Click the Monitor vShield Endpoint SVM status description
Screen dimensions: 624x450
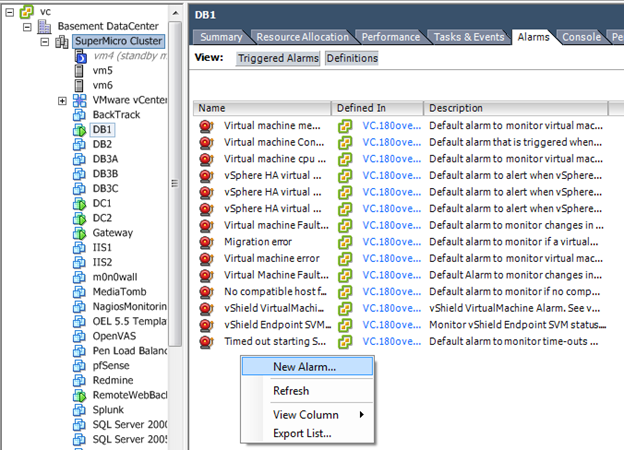[517, 325]
